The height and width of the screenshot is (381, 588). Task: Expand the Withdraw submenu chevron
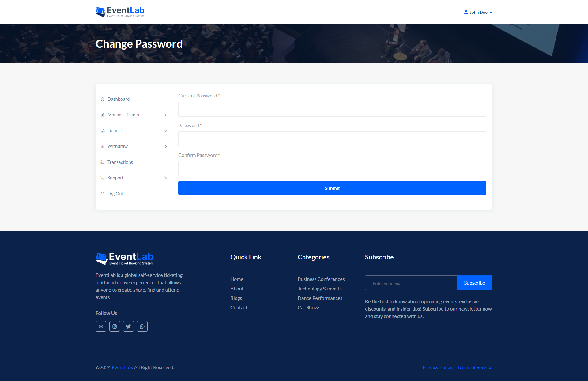pyautogui.click(x=166, y=146)
